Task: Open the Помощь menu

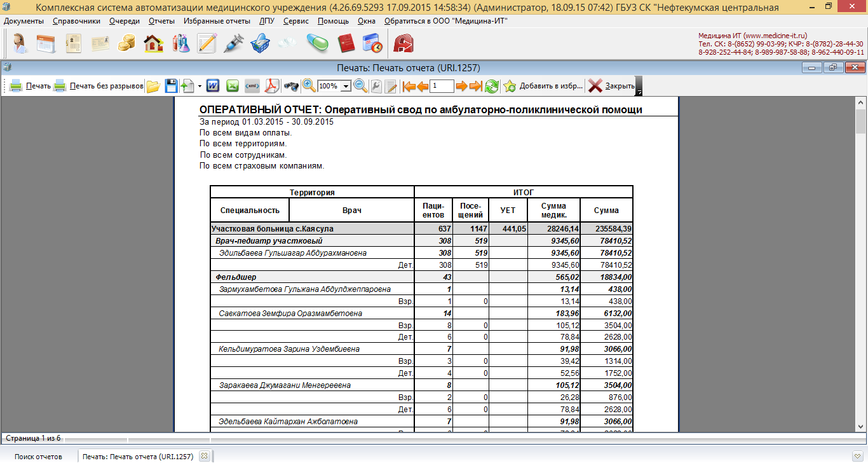Action: pos(333,21)
